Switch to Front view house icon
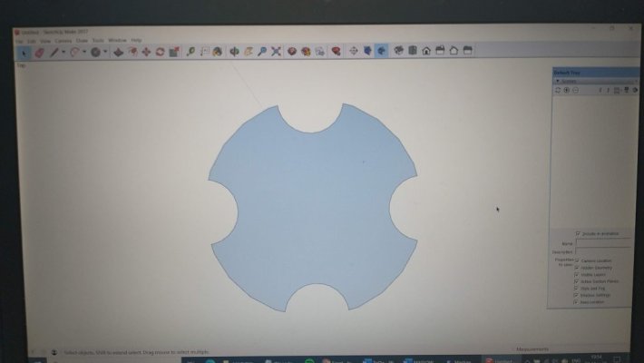644x363 pixels. [426, 51]
